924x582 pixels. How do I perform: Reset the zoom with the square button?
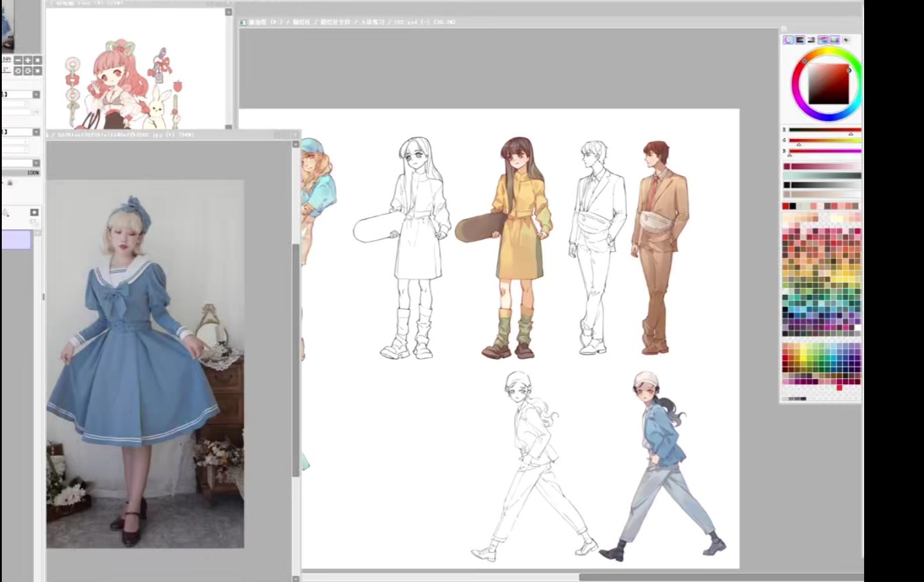point(37,60)
